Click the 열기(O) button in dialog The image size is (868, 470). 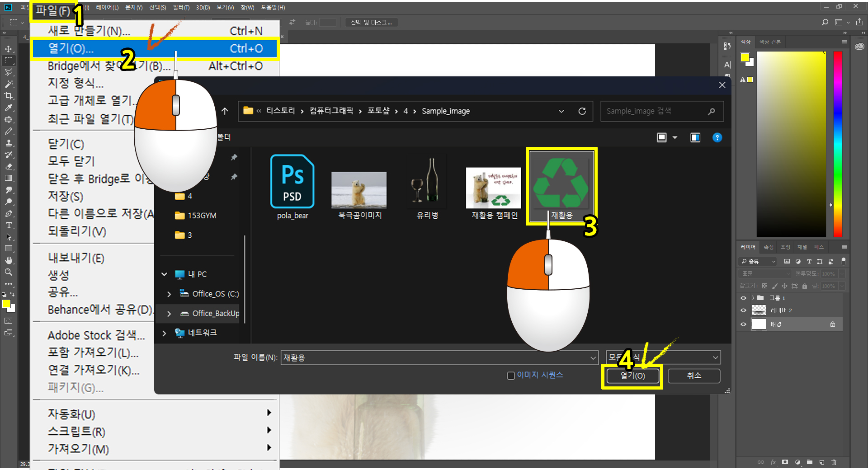(632, 376)
